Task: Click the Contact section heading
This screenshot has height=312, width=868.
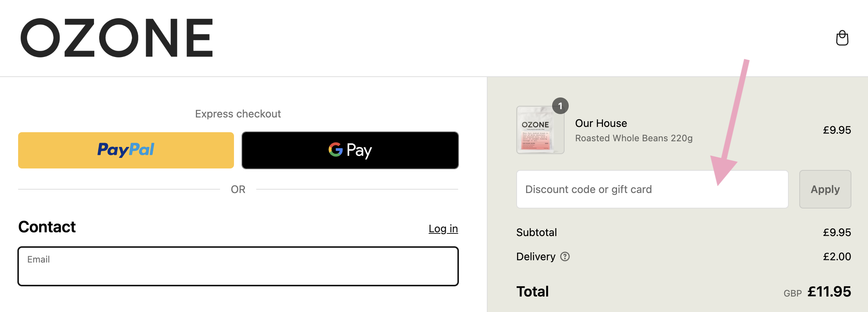Action: pyautogui.click(x=47, y=227)
